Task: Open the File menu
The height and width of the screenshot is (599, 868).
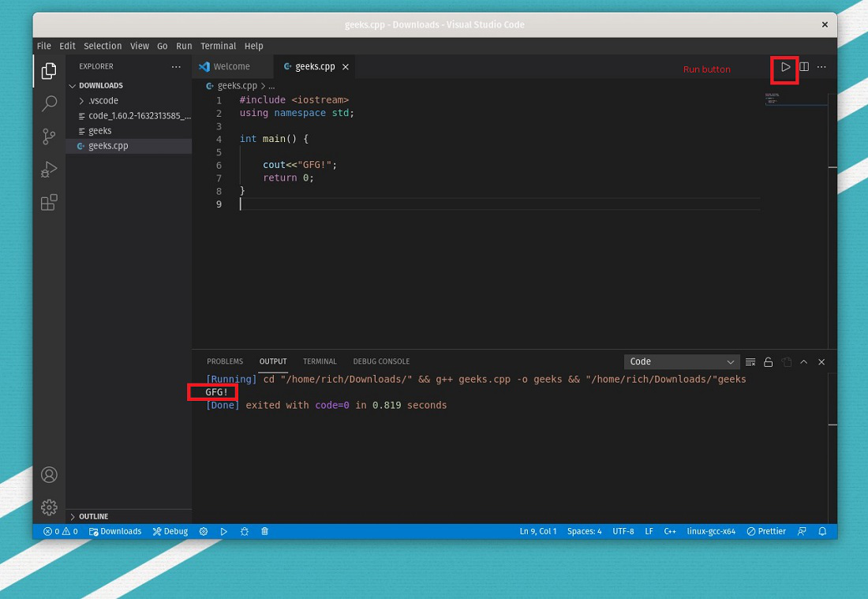Action: 43,46
